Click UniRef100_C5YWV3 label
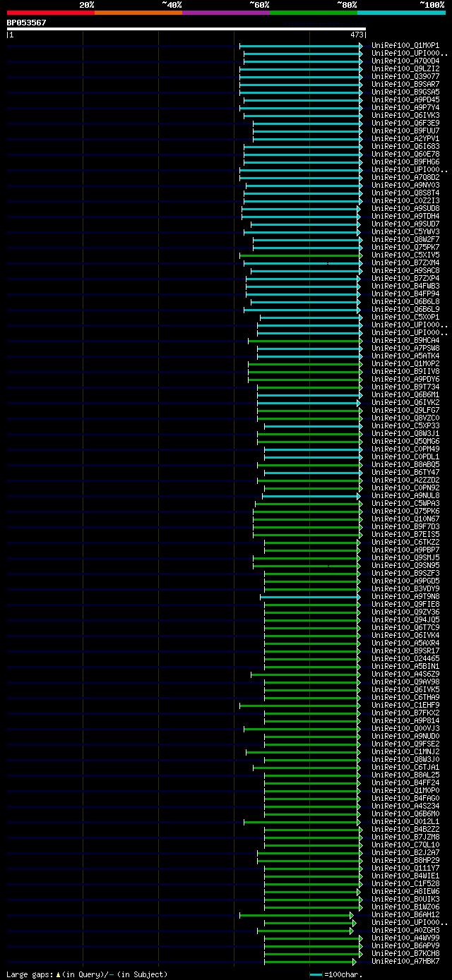The width and height of the screenshot is (452, 980). point(405,232)
